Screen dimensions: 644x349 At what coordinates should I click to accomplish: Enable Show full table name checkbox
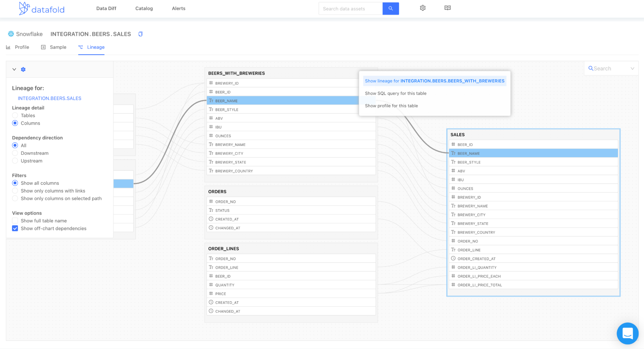coord(15,221)
